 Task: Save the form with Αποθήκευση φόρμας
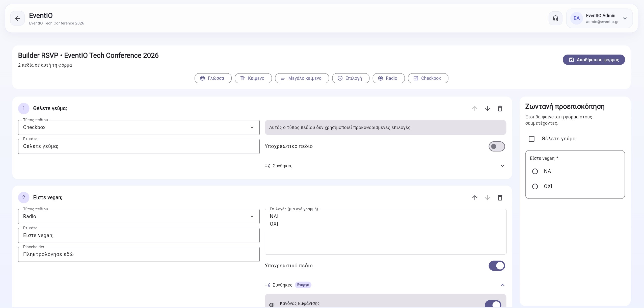(x=594, y=60)
